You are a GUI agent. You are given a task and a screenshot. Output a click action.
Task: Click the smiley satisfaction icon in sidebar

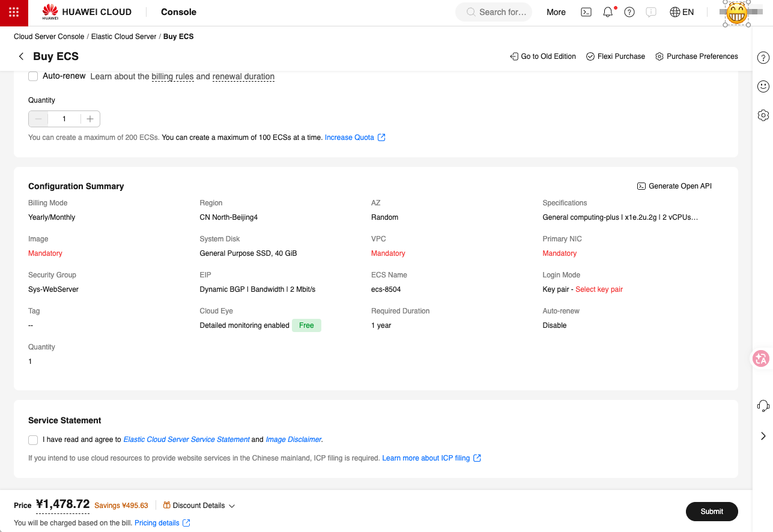tap(763, 86)
